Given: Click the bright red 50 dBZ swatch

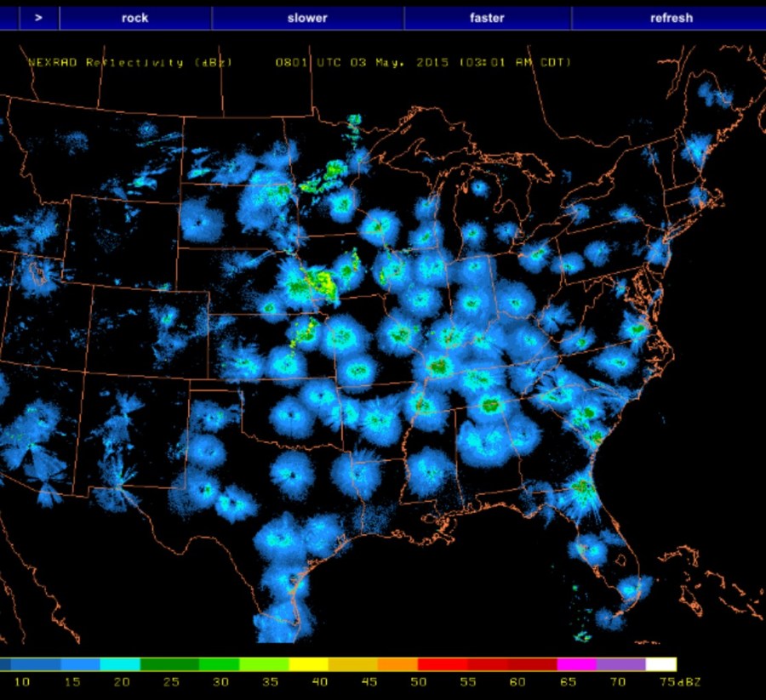Looking at the screenshot, I should point(442,664).
